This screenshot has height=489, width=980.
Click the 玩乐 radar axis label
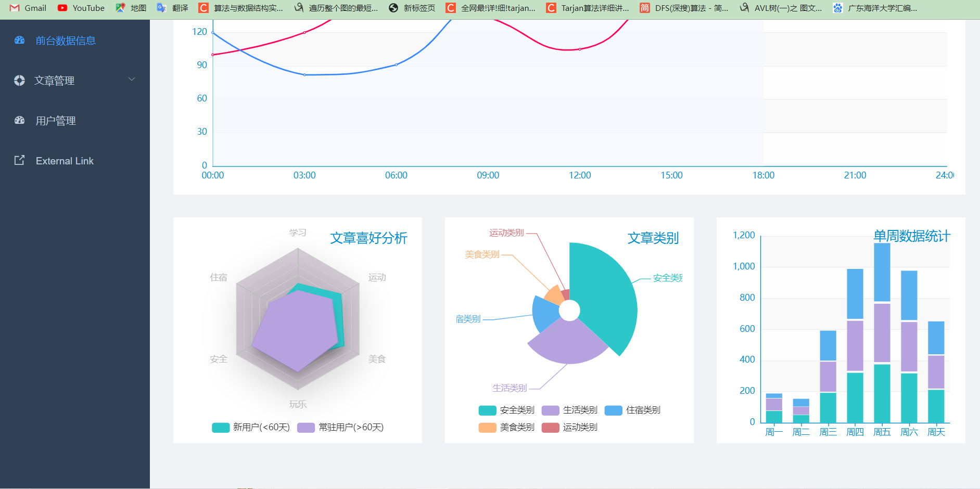[298, 404]
